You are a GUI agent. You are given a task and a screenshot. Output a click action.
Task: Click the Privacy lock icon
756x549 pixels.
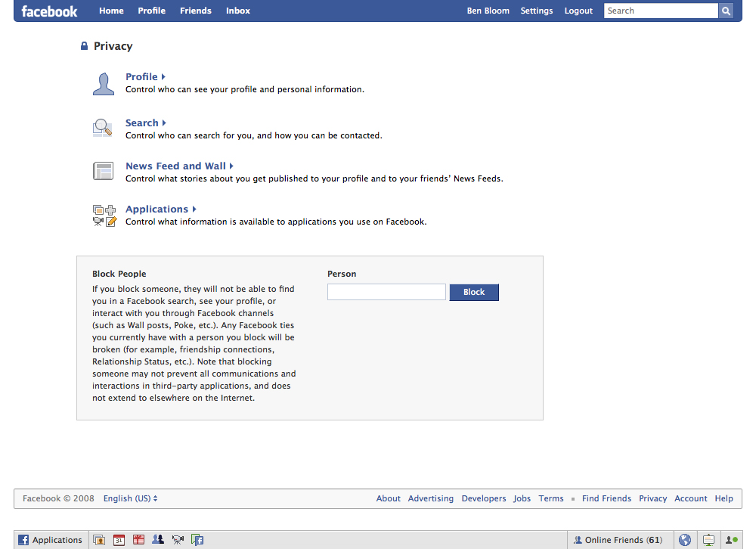pyautogui.click(x=84, y=46)
